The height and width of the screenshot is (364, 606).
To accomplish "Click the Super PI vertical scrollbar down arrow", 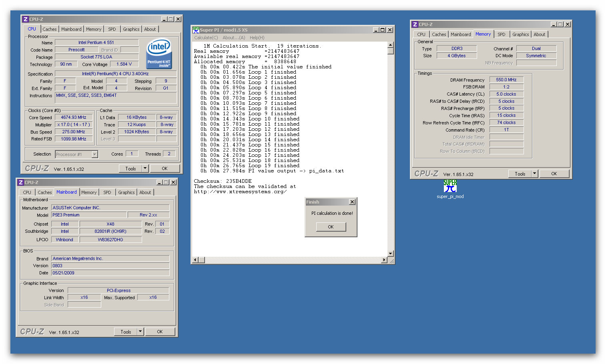I will click(x=391, y=254).
